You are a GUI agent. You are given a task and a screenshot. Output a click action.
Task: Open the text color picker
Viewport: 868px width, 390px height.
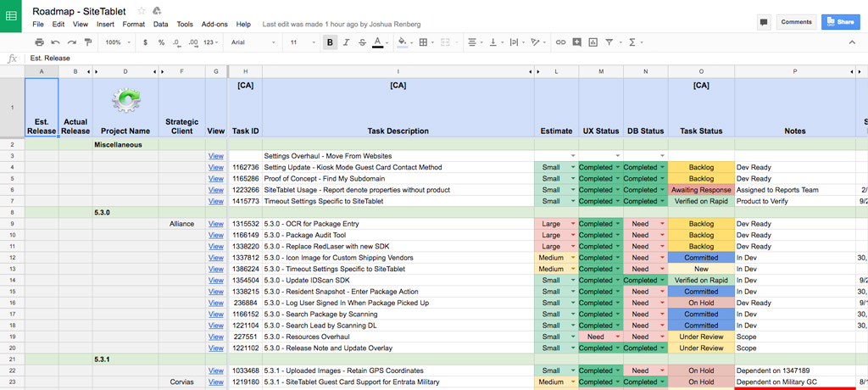tap(378, 42)
